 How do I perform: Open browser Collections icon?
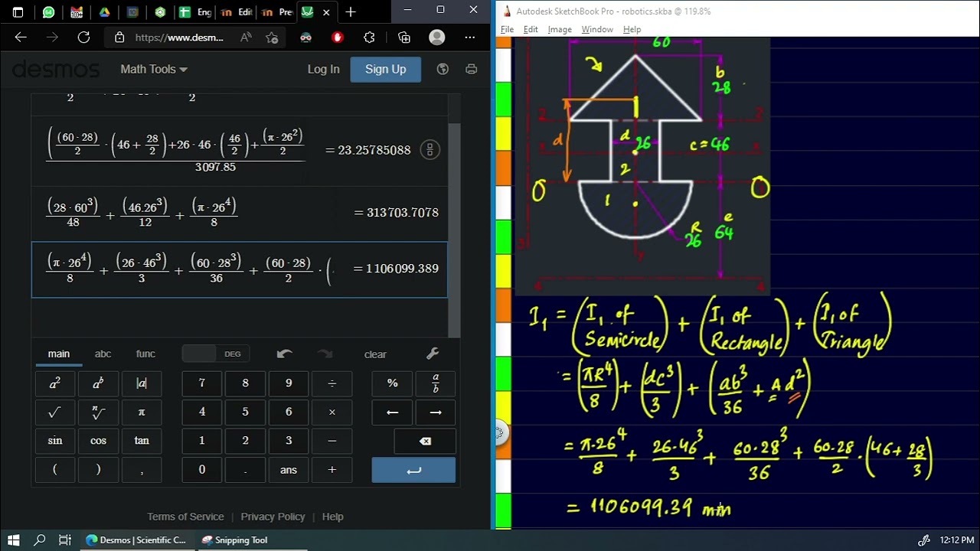[x=404, y=37]
